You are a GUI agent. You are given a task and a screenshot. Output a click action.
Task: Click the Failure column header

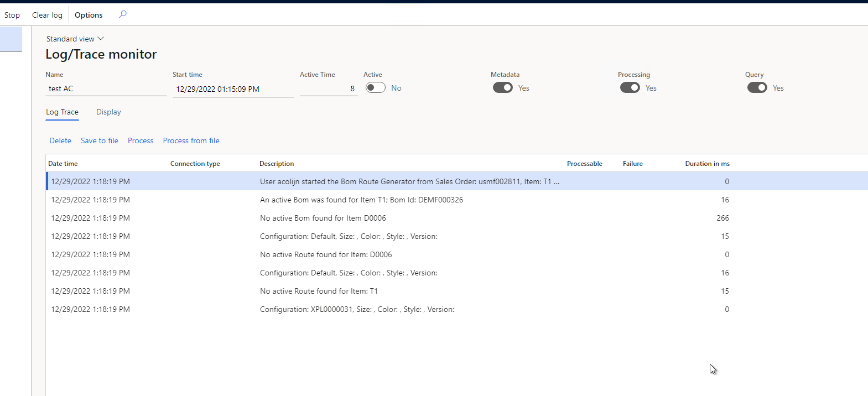[x=633, y=164]
